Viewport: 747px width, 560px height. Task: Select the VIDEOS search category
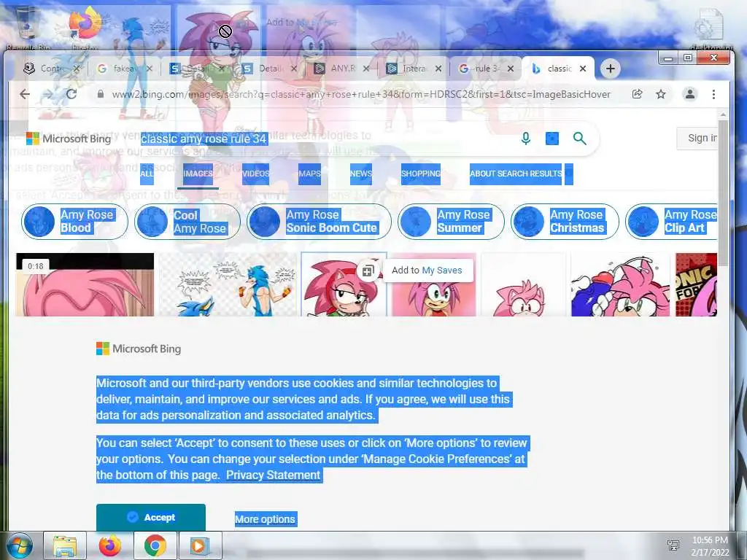point(255,174)
